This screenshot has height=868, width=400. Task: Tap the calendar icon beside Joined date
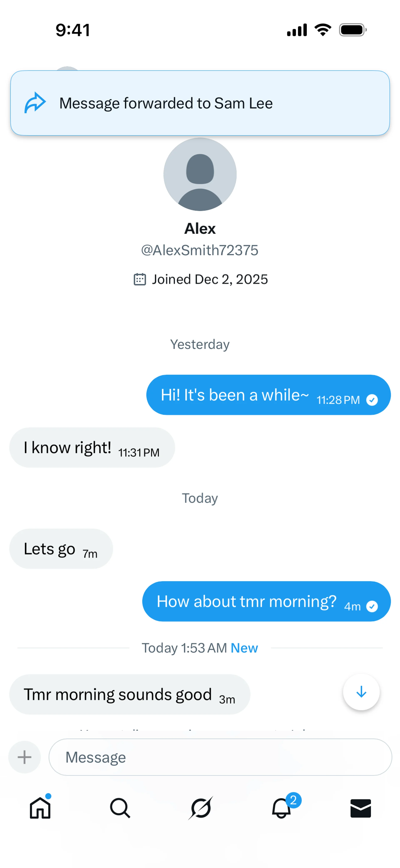[x=140, y=279]
